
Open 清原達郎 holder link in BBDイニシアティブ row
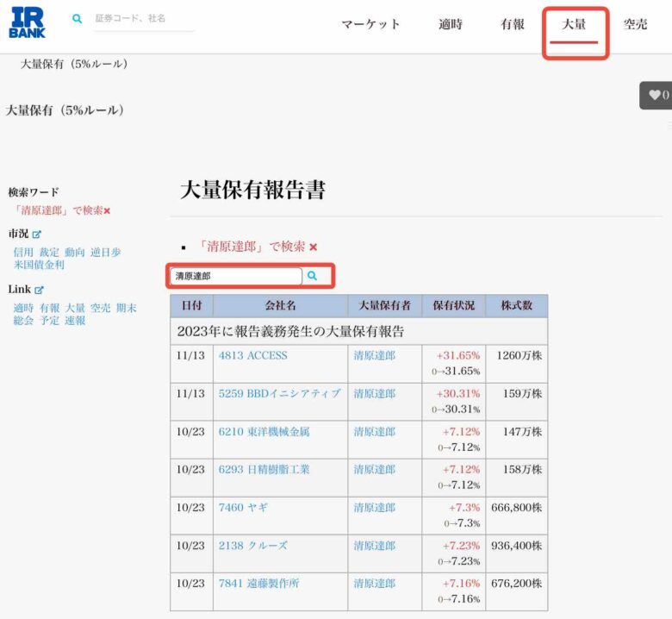pyautogui.click(x=374, y=394)
